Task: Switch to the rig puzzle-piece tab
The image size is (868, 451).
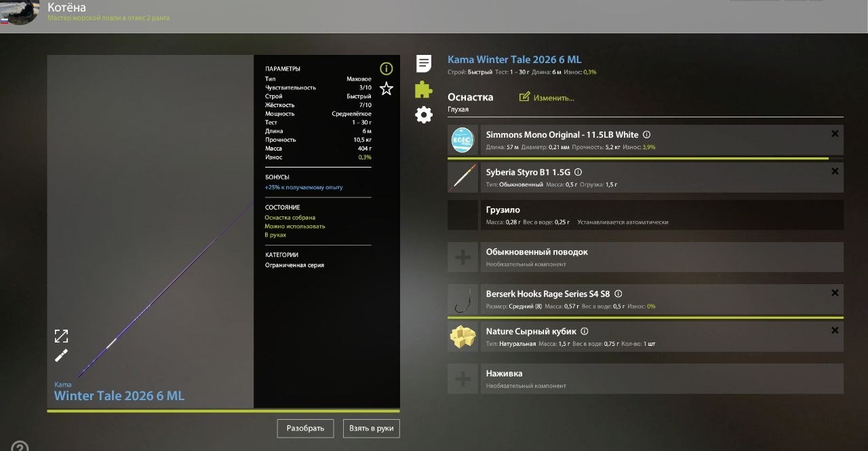Action: click(x=424, y=90)
